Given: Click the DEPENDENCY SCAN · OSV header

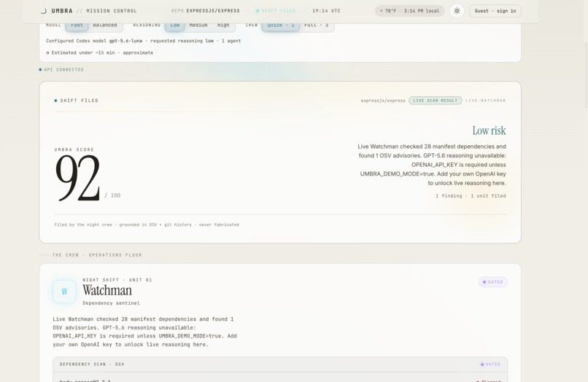Looking at the screenshot, I should pyautogui.click(x=92, y=365).
